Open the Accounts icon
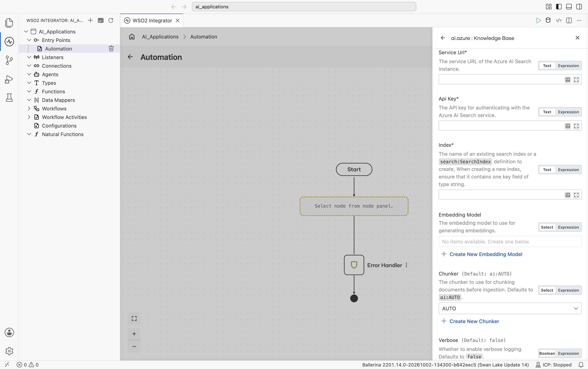 pos(9,332)
